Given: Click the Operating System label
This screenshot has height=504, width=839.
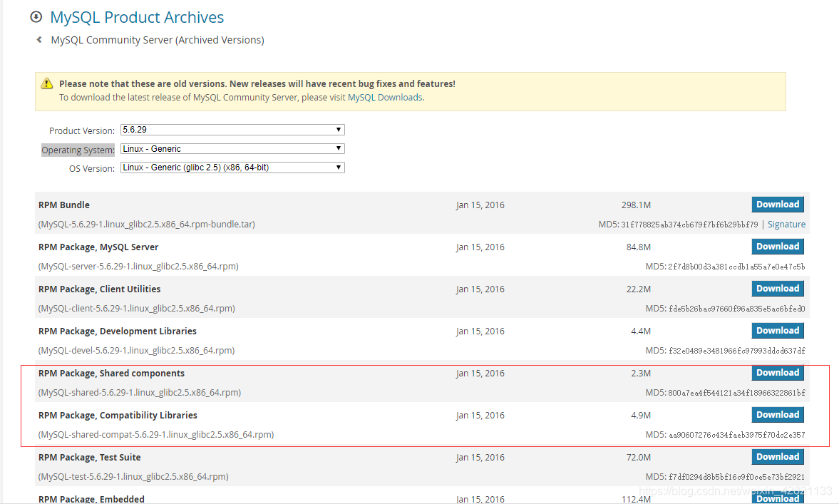Looking at the screenshot, I should point(78,150).
